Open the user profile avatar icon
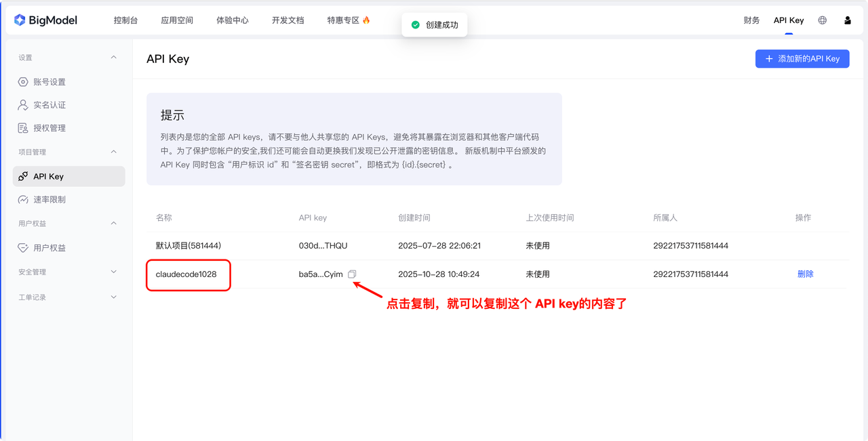The image size is (868, 441). (848, 20)
